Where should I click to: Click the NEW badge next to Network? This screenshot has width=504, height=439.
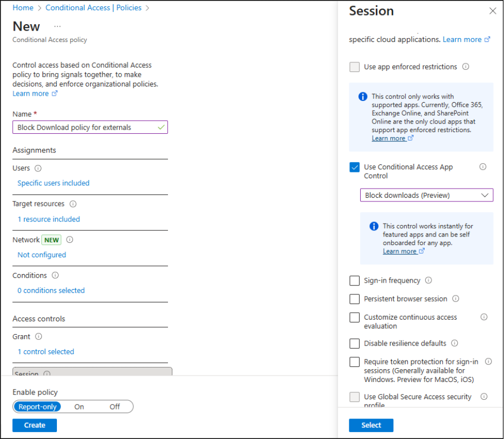52,240
